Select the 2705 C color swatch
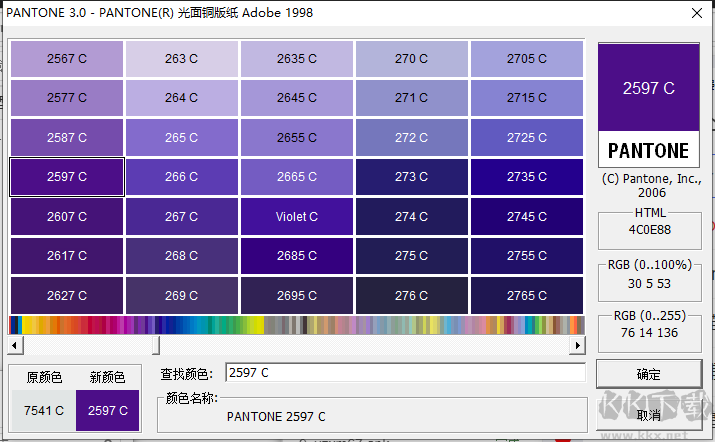Image resolution: width=715 pixels, height=442 pixels. [x=527, y=59]
